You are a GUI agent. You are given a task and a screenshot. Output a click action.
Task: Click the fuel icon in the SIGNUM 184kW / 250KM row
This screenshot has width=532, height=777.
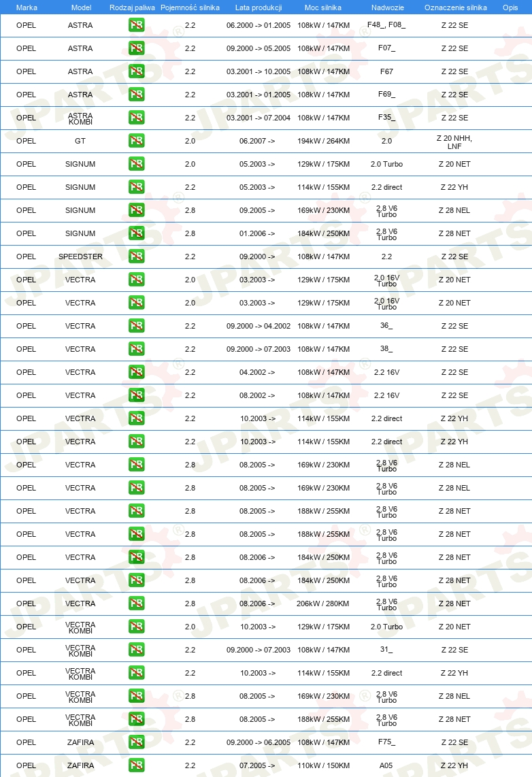tap(136, 233)
